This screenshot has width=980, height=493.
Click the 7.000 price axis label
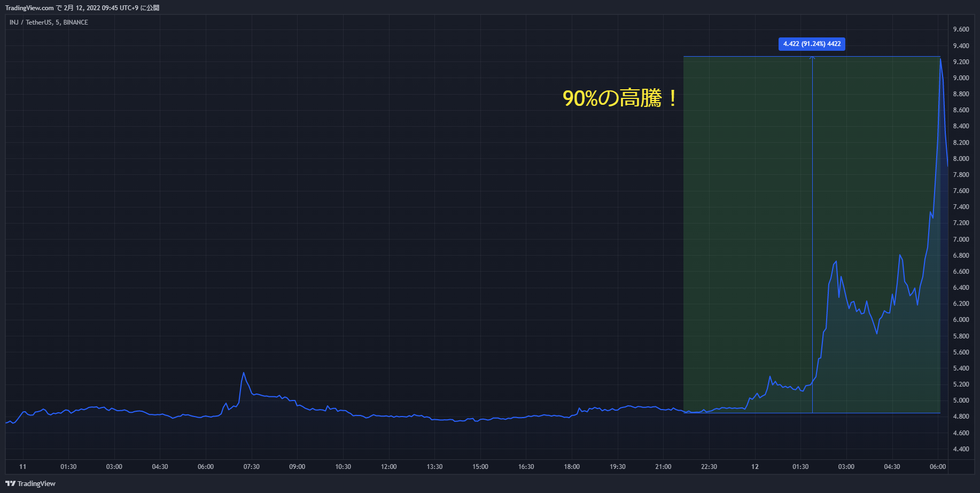click(x=961, y=240)
